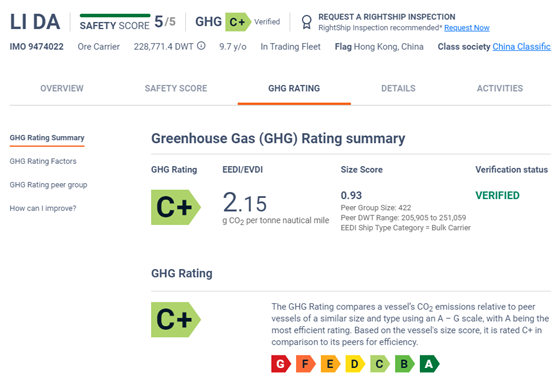The width and height of the screenshot is (558, 377).
Task: Click the large C+ badge in summary
Action: (x=176, y=207)
